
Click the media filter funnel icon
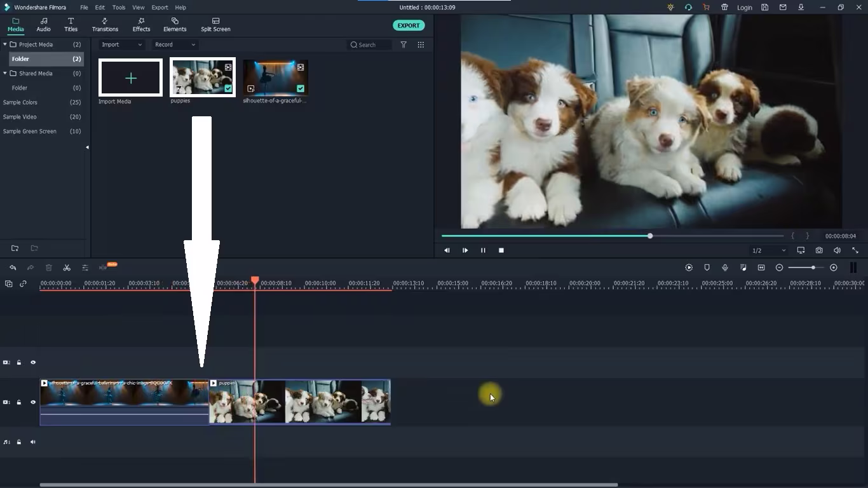pos(403,44)
